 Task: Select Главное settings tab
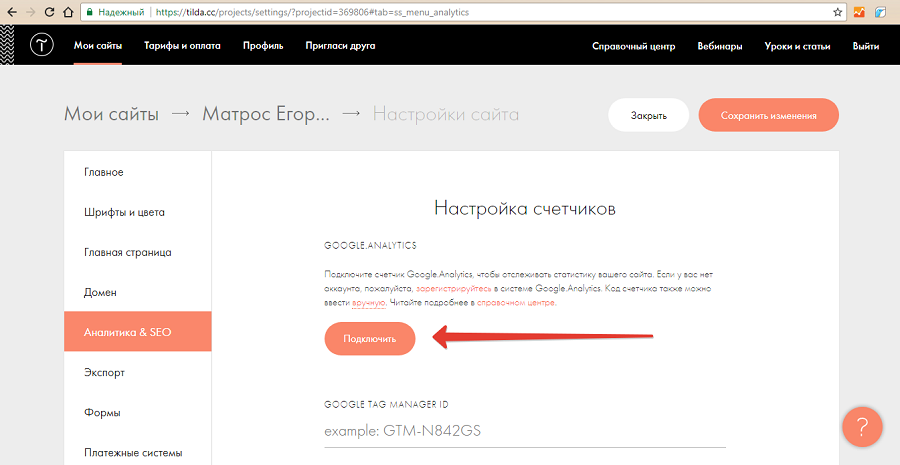click(138, 172)
